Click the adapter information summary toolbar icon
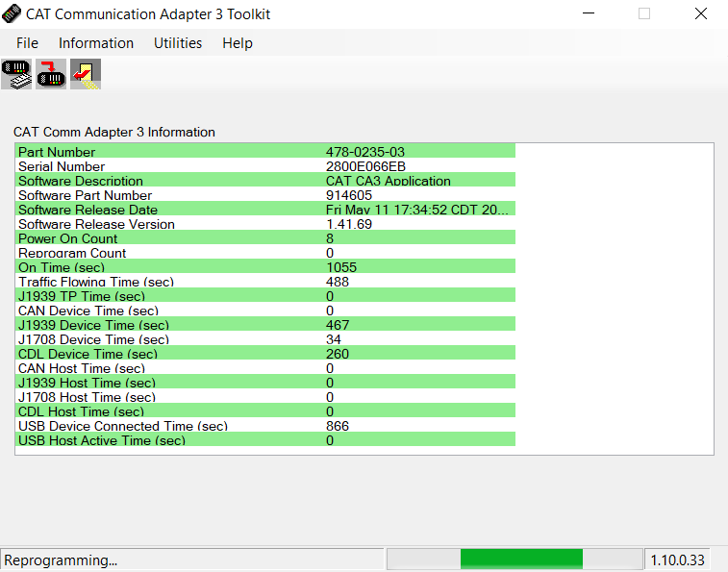The height and width of the screenshot is (572, 728). coord(16,74)
